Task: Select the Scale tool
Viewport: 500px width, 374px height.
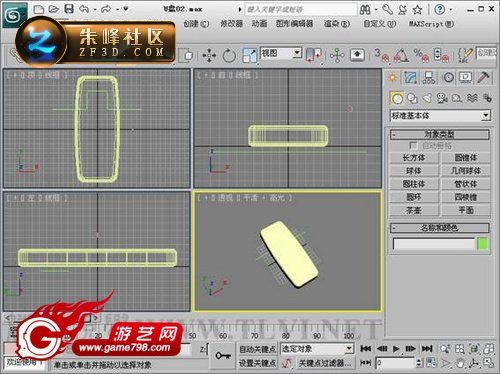Action: [x=250, y=55]
